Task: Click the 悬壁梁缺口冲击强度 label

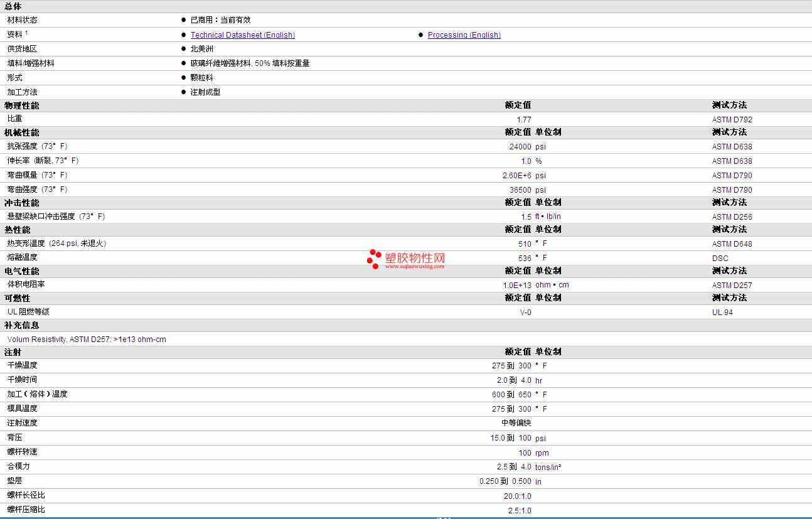Action: [56, 217]
